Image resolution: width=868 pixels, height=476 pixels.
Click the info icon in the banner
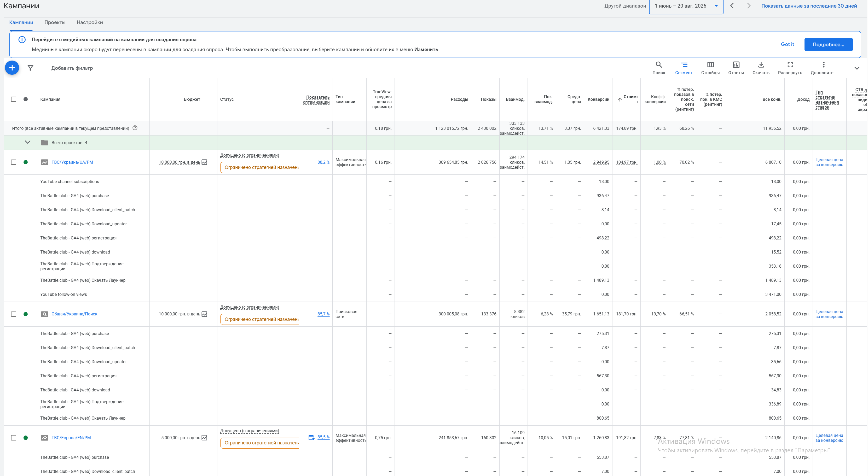point(22,40)
